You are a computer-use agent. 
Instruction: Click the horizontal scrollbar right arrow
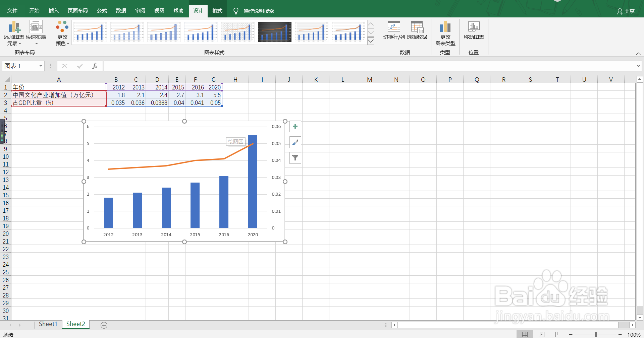coord(633,325)
